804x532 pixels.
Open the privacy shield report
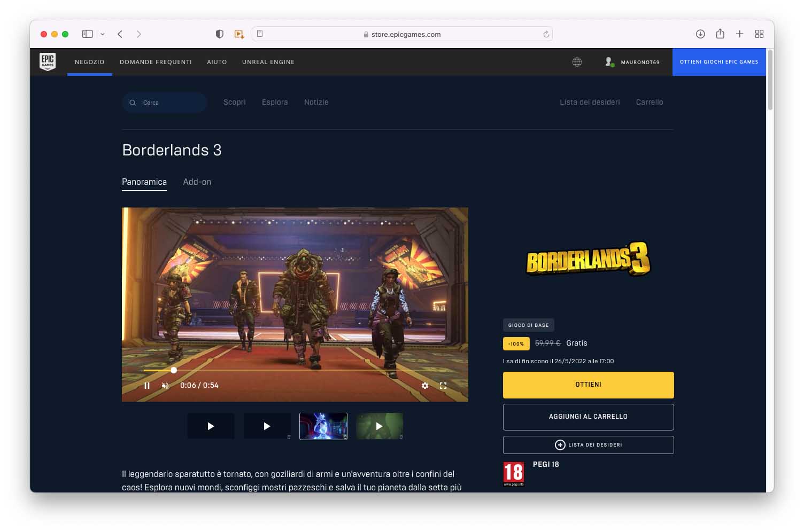[x=219, y=34]
